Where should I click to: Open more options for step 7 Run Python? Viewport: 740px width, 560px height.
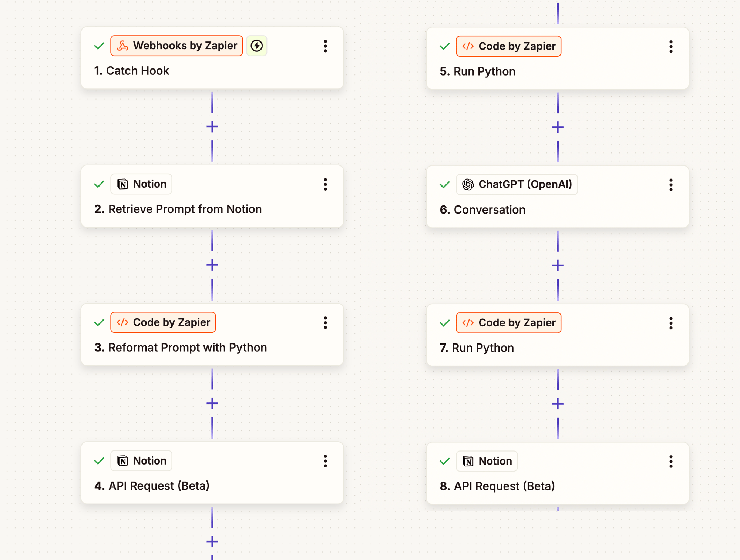671,323
